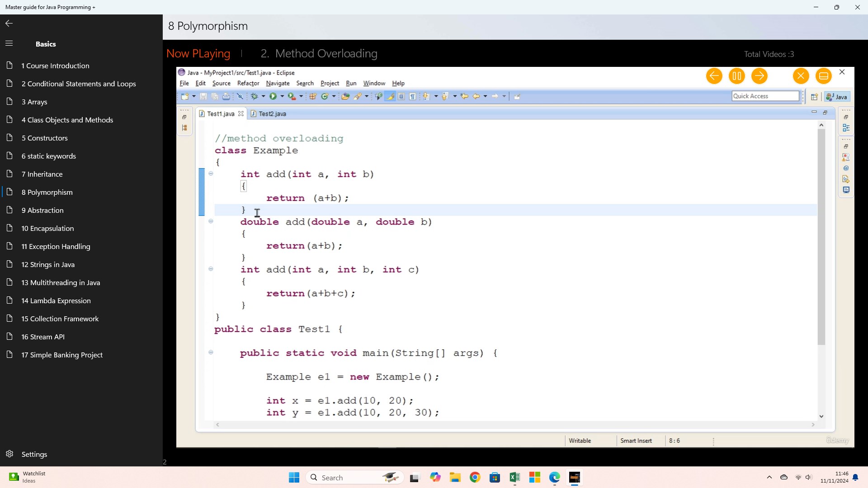Screen dimensions: 868x488
Task: Open 17 Simple Banking Project section
Action: pyautogui.click(x=62, y=355)
